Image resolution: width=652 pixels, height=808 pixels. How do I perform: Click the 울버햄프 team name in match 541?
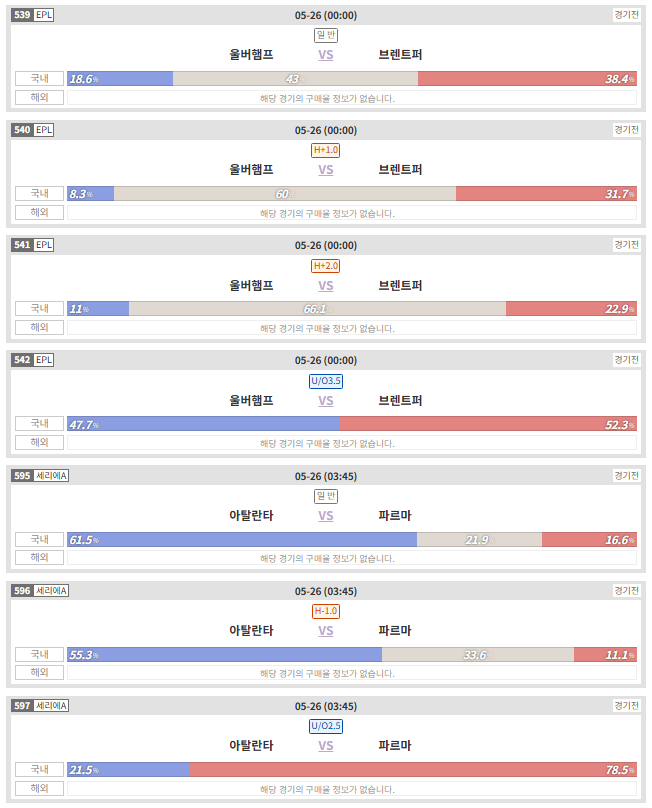[251, 285]
